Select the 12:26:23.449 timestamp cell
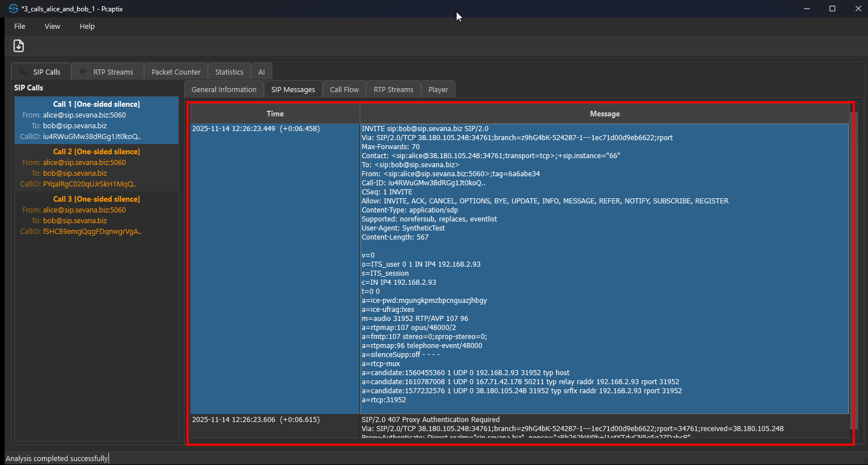This screenshot has height=465, width=868. [275, 269]
